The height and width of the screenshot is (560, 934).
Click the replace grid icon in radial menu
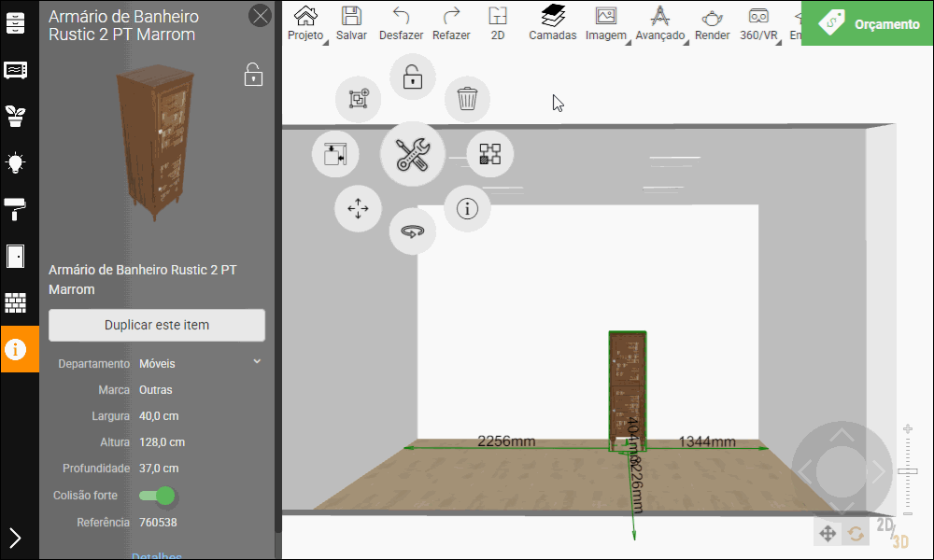tap(490, 154)
